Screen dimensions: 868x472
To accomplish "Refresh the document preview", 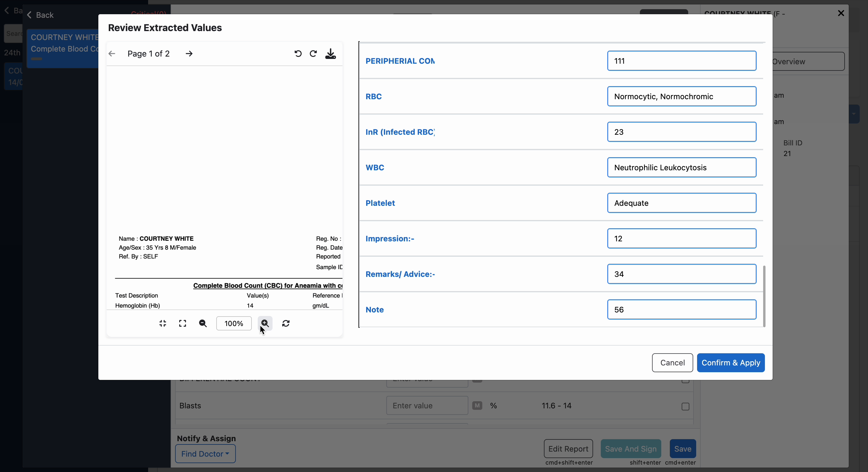I will pyautogui.click(x=286, y=323).
